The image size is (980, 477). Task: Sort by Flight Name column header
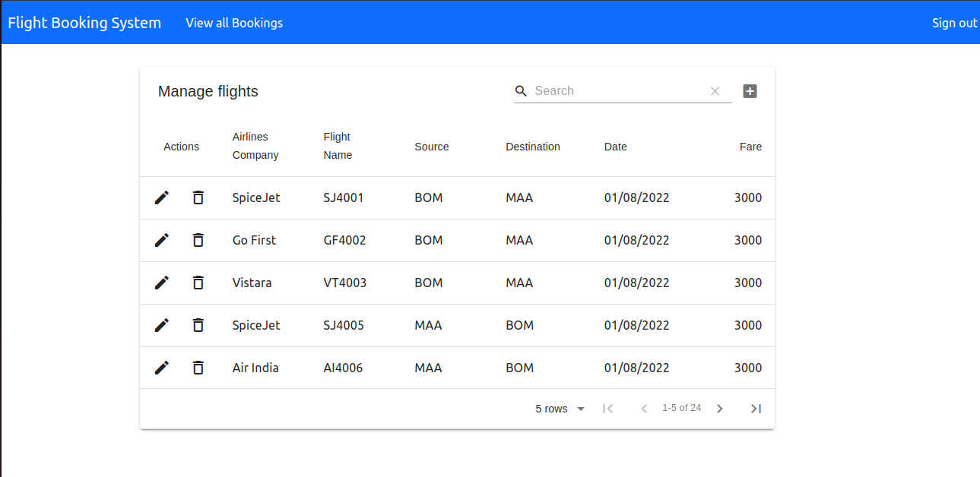point(338,146)
